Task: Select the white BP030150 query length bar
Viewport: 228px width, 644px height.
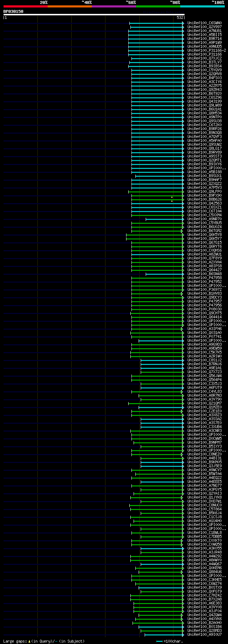Action: 94,15
